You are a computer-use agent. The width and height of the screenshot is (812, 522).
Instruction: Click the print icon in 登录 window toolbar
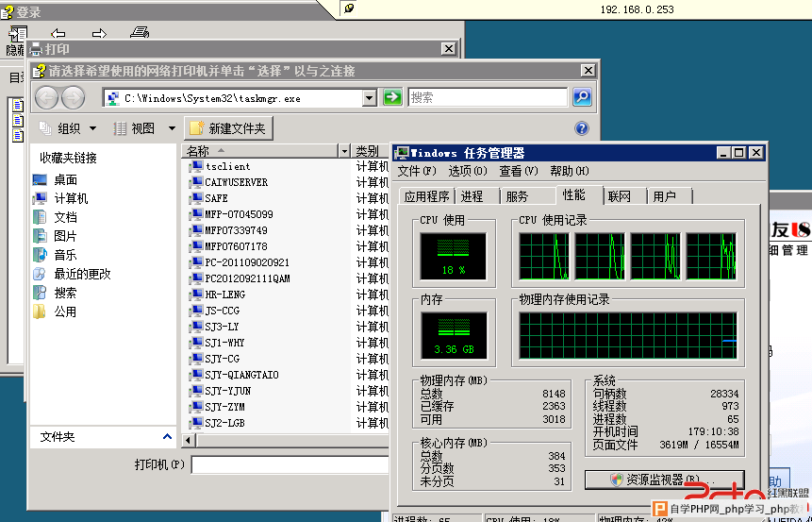[140, 33]
